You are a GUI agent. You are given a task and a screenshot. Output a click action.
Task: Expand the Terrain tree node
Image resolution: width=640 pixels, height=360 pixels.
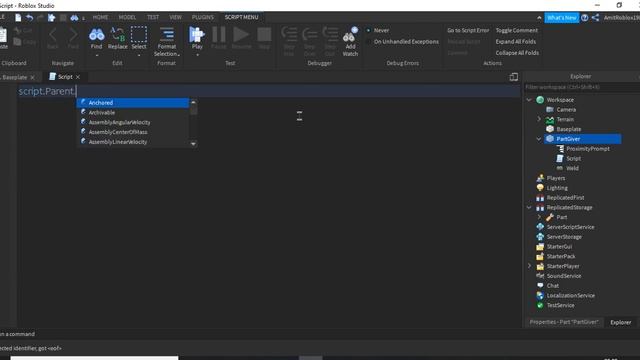tap(539, 119)
